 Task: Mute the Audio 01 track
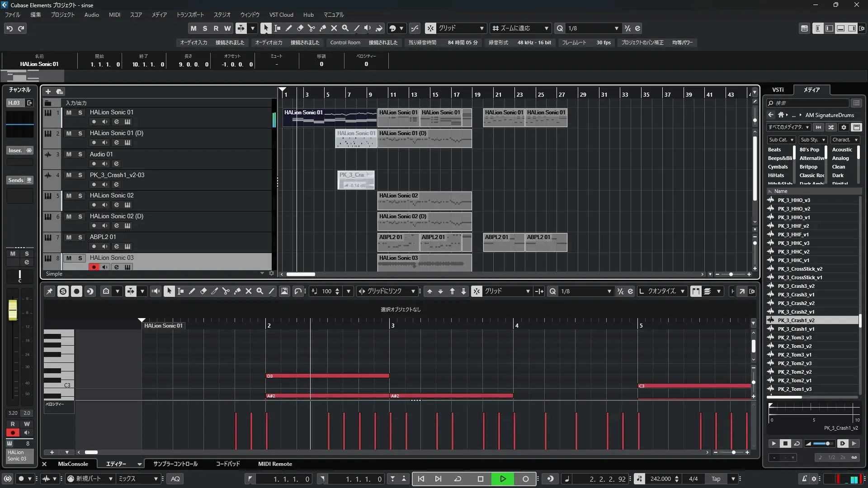click(69, 154)
